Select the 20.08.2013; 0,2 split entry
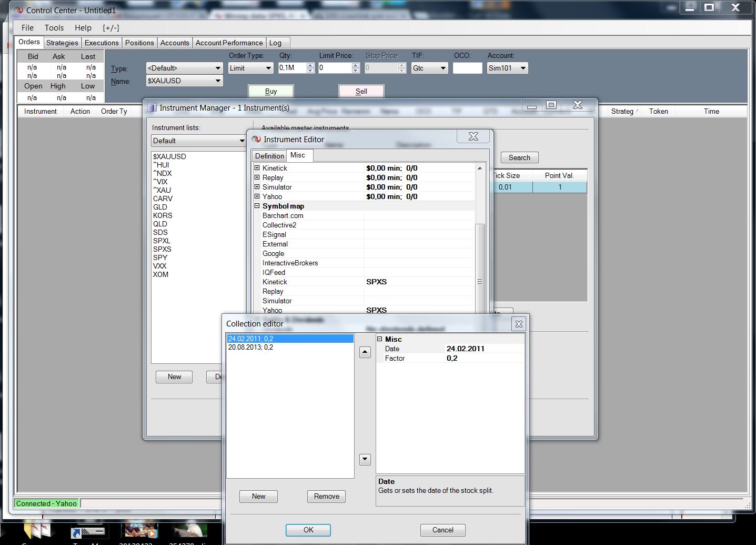This screenshot has width=756, height=545. (290, 347)
